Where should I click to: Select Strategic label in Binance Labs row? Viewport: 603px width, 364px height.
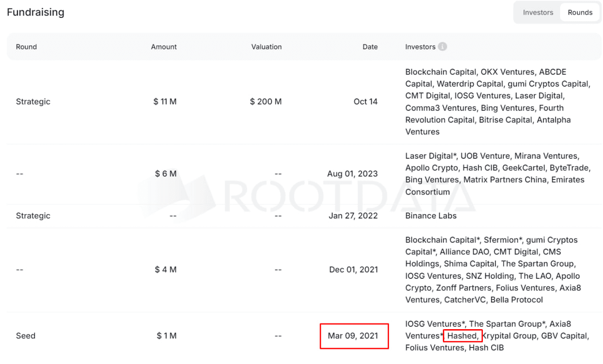coord(33,216)
